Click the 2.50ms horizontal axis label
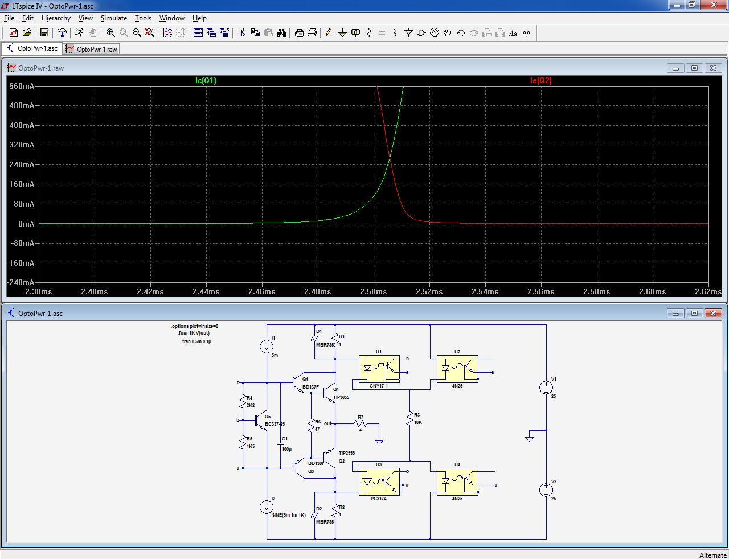 (x=374, y=291)
